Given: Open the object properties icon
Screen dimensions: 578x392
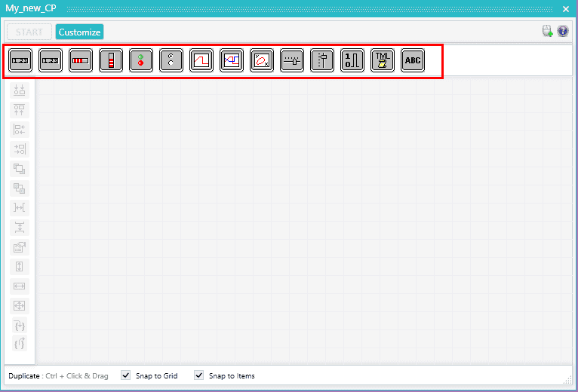Looking at the screenshot, I should tap(20, 247).
